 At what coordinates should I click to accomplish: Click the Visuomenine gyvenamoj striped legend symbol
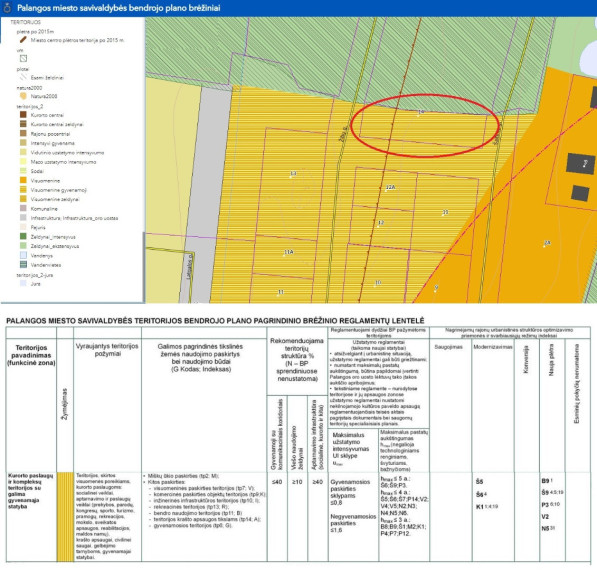click(x=23, y=190)
